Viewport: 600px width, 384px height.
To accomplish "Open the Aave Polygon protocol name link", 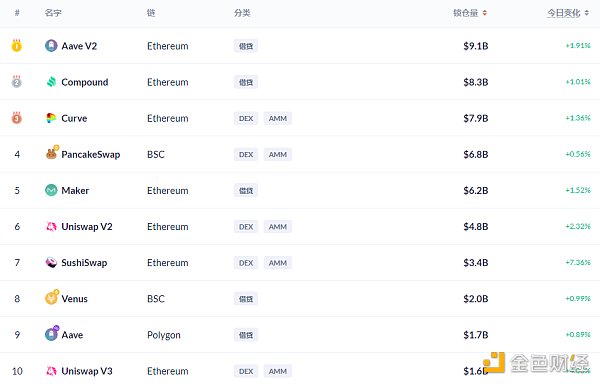I will pos(72,335).
